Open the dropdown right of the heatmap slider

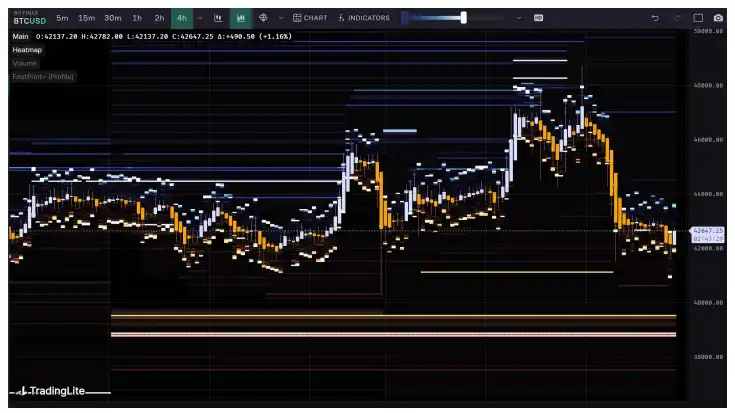coord(518,18)
